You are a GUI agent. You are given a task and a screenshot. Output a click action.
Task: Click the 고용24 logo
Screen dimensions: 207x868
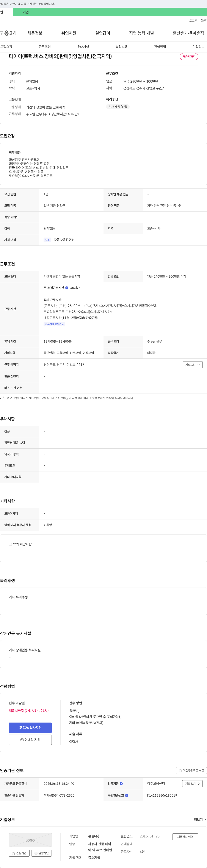8,33
